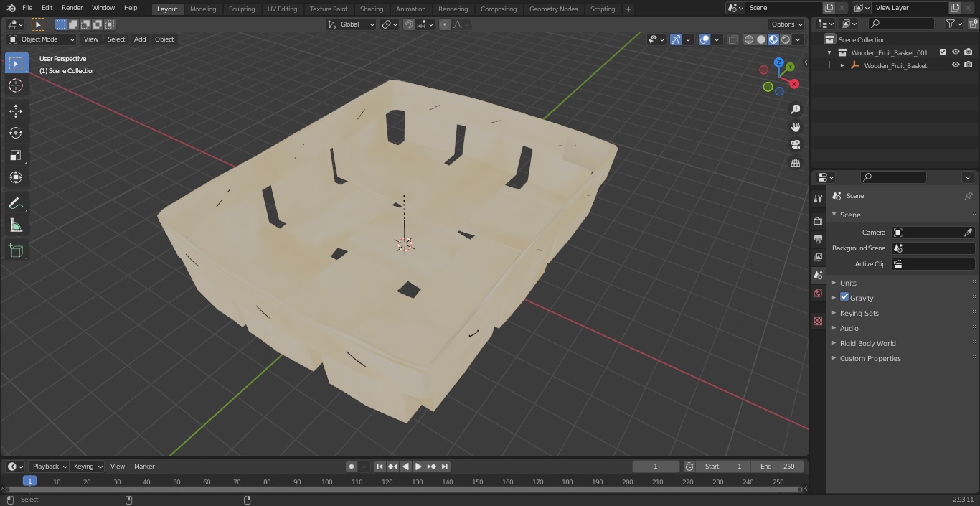Image resolution: width=980 pixels, height=506 pixels.
Task: Select the Measure tool
Action: (x=16, y=225)
